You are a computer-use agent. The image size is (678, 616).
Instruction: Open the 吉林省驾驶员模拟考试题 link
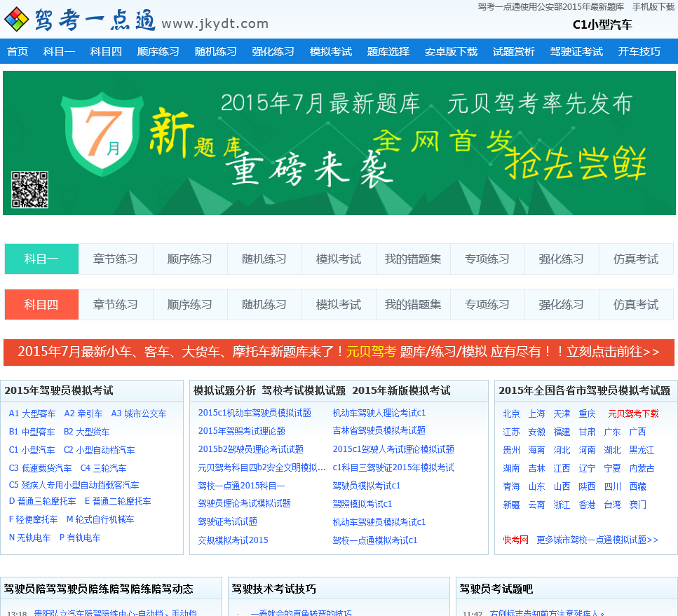[x=379, y=430]
